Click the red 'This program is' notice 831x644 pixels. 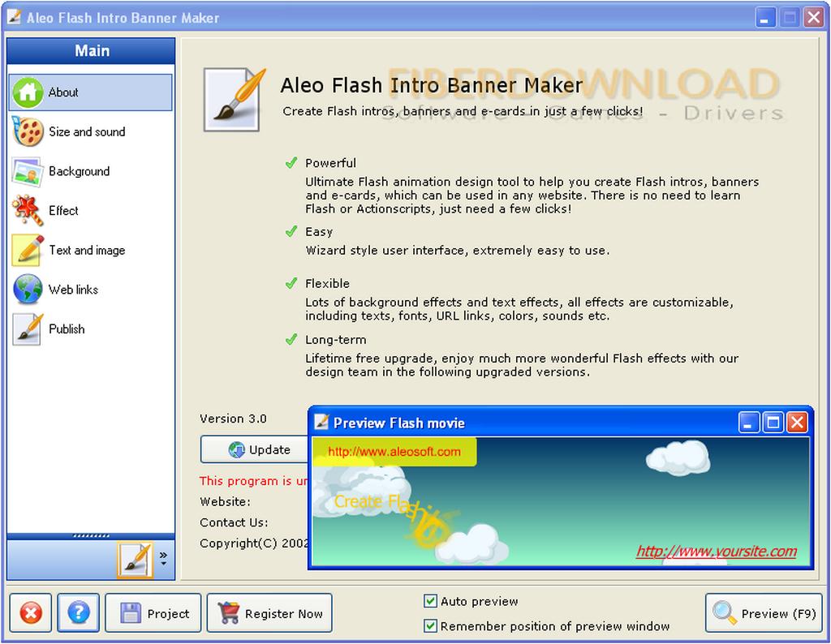pyautogui.click(x=253, y=481)
